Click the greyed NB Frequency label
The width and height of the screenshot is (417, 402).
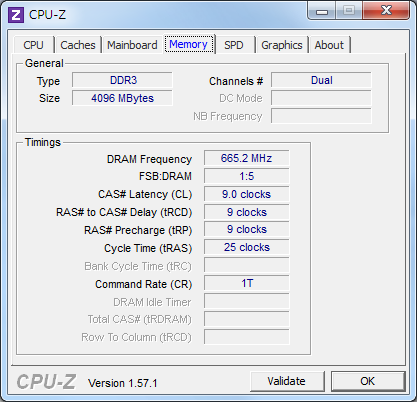click(228, 116)
